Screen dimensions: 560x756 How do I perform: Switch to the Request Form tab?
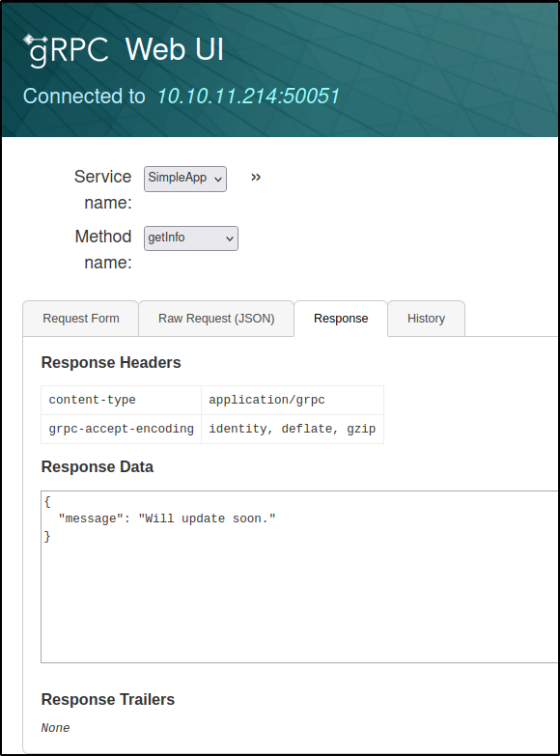[x=81, y=319]
